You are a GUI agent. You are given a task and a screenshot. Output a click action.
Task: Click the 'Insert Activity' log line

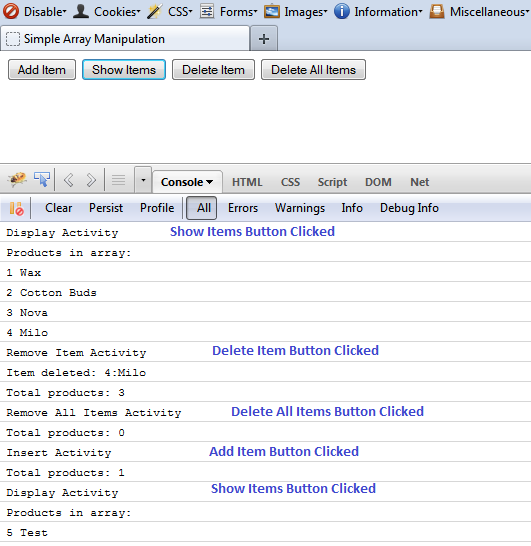click(x=265, y=453)
